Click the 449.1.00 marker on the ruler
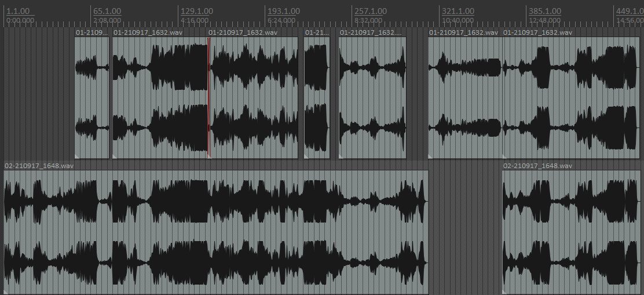 pyautogui.click(x=630, y=11)
